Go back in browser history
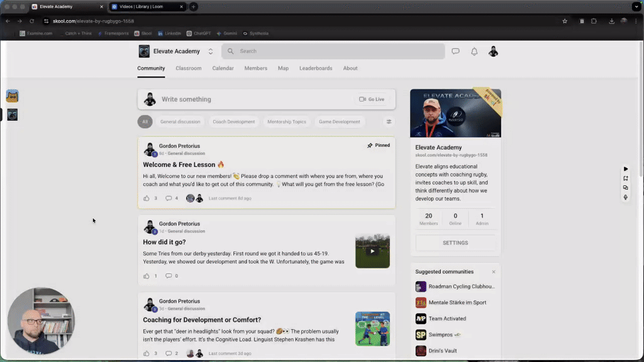Viewport: 644px width, 362px height. (8, 21)
